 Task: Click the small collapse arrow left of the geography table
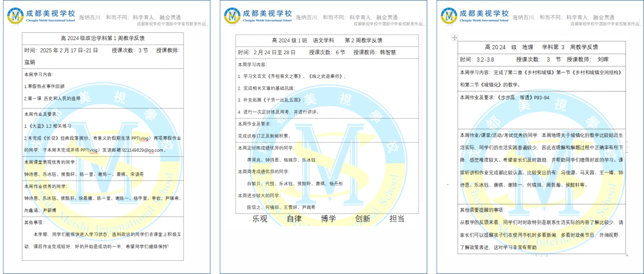(447, 185)
